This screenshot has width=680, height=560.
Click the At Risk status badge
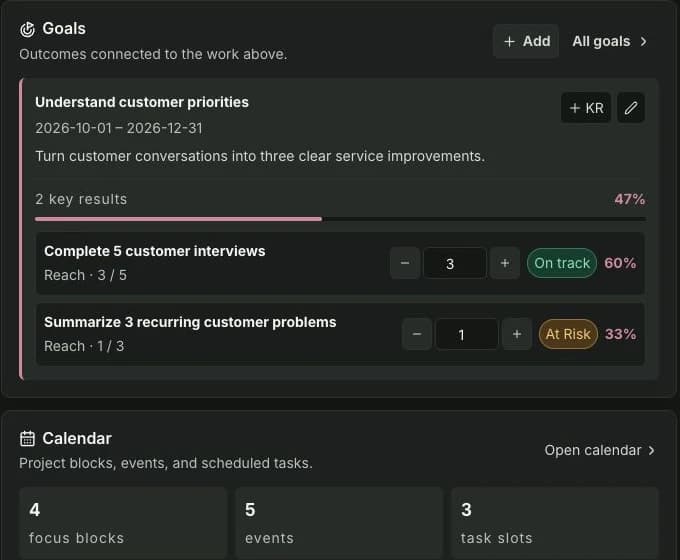point(568,334)
